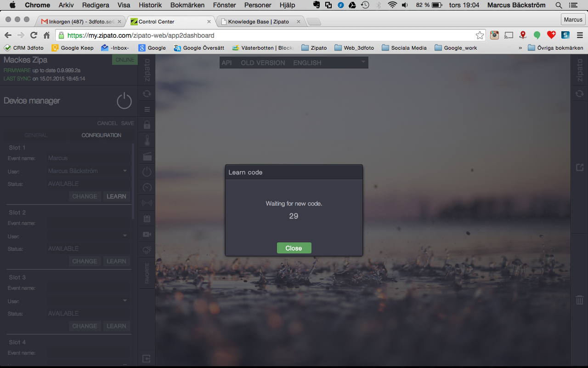Switch to the GENERAL tab
This screenshot has width=588, height=368.
(36, 135)
